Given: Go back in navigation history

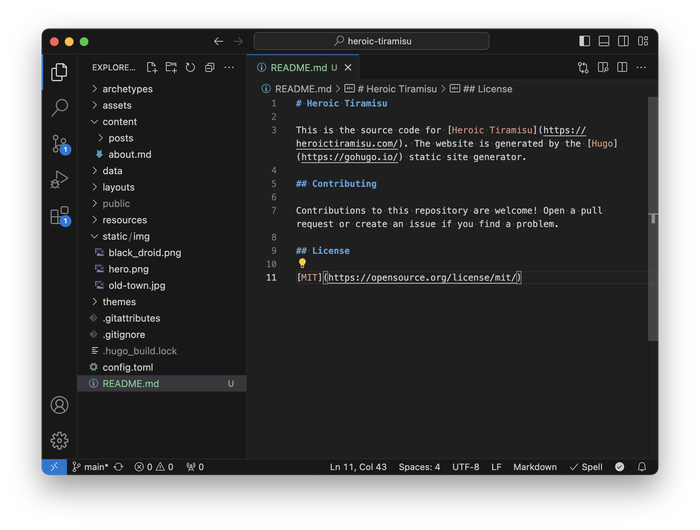Looking at the screenshot, I should coord(218,42).
